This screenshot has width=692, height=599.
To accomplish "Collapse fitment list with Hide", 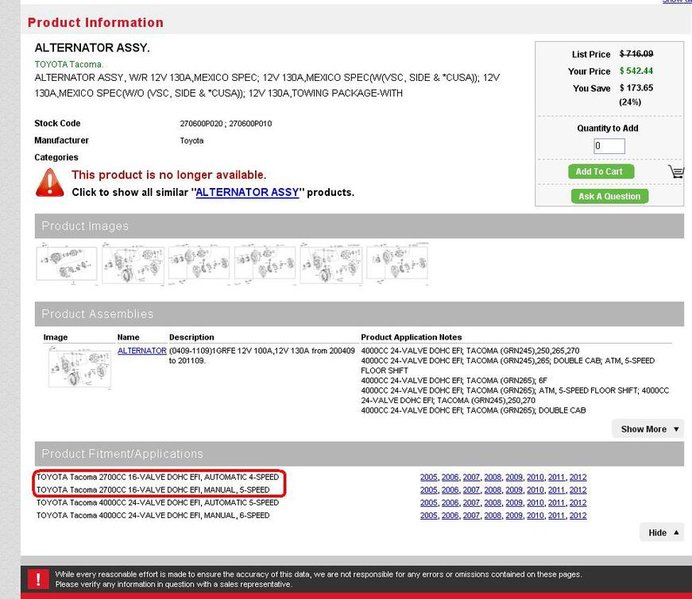I will pos(662,533).
